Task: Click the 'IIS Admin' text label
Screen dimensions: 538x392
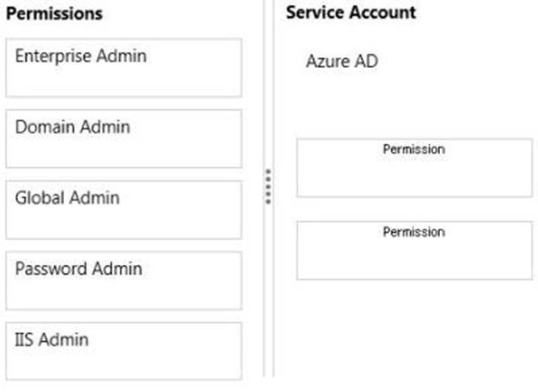Action: click(x=52, y=339)
